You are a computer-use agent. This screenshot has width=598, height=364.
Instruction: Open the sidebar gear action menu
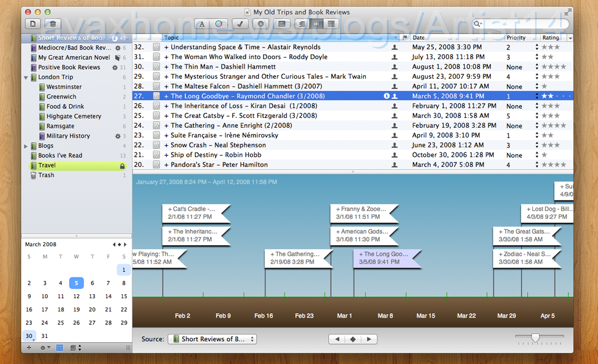pyautogui.click(x=45, y=348)
